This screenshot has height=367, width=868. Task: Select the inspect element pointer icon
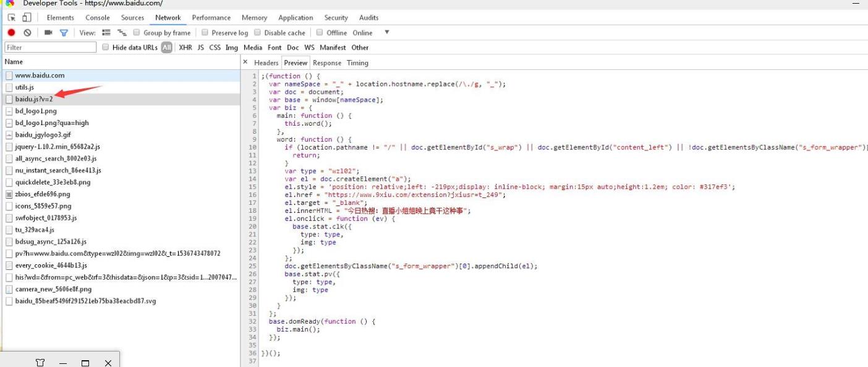click(x=12, y=18)
